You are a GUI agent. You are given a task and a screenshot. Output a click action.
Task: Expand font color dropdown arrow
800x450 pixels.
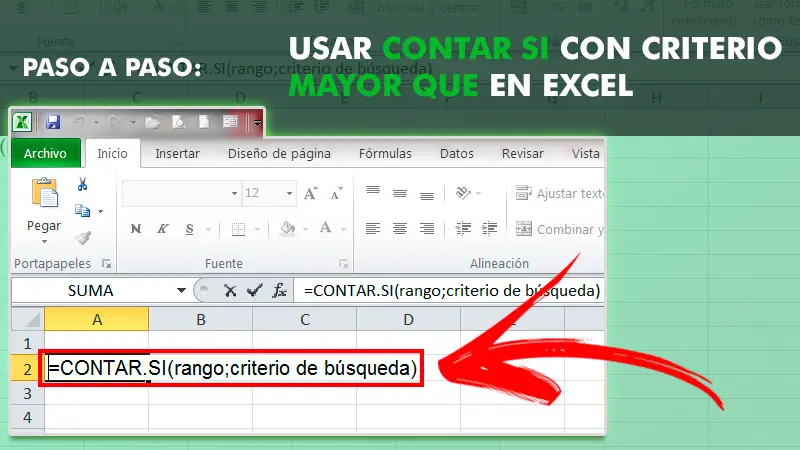tap(343, 230)
